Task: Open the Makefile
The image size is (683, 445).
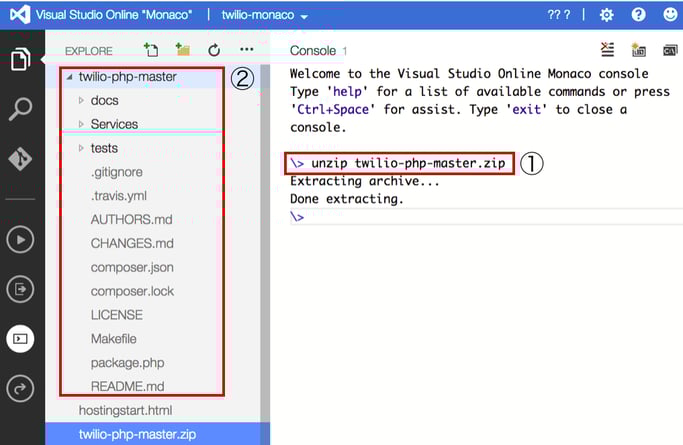Action: click(x=113, y=339)
